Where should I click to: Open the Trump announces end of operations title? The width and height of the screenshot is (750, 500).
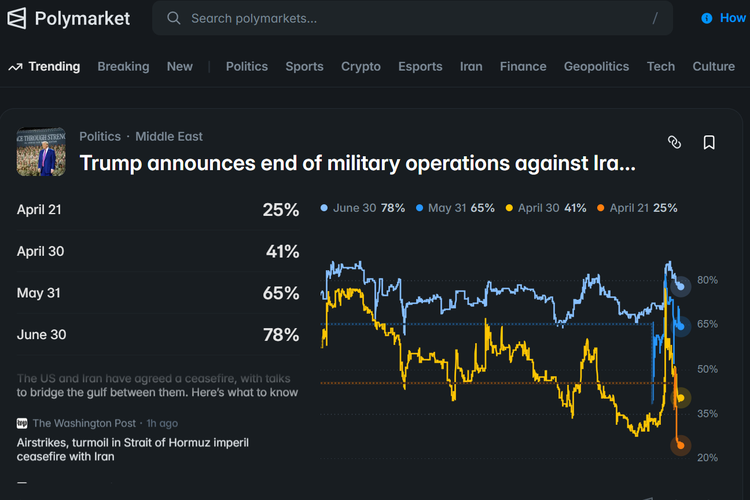[x=357, y=163]
